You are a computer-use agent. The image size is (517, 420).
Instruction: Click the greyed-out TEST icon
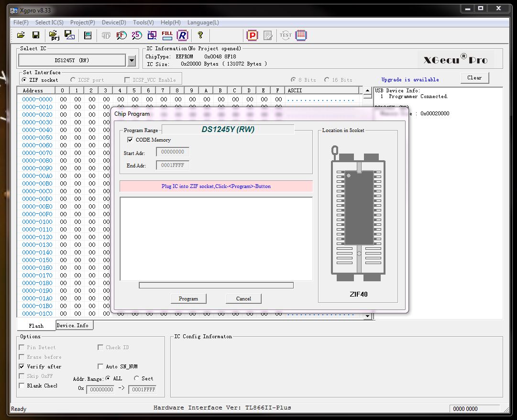(x=286, y=35)
